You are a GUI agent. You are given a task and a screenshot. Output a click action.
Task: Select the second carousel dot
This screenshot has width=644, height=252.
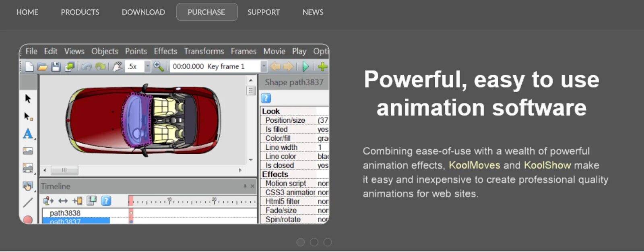pos(314,242)
